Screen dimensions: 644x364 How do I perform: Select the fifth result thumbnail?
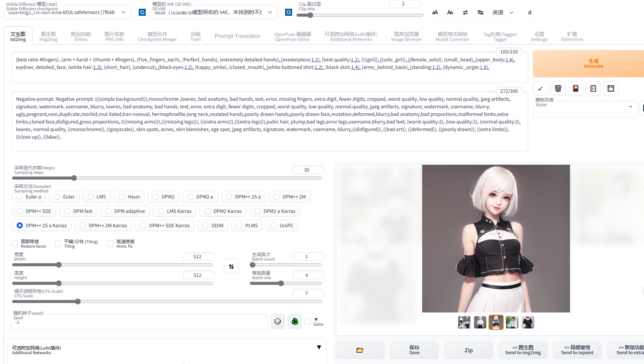528,322
